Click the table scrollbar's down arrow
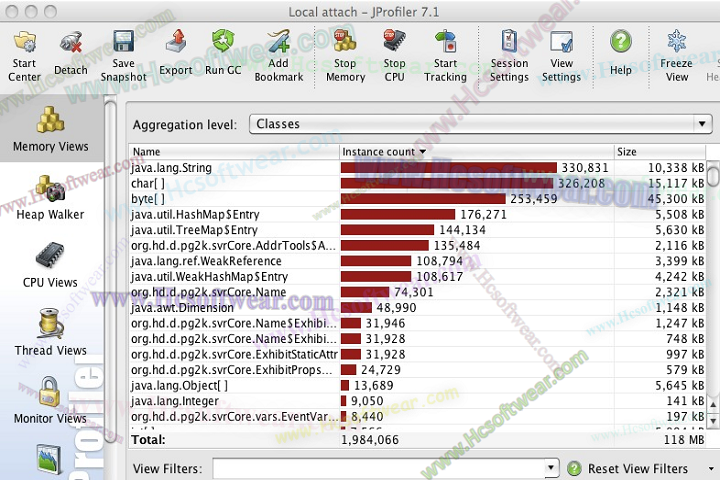 [x=713, y=420]
